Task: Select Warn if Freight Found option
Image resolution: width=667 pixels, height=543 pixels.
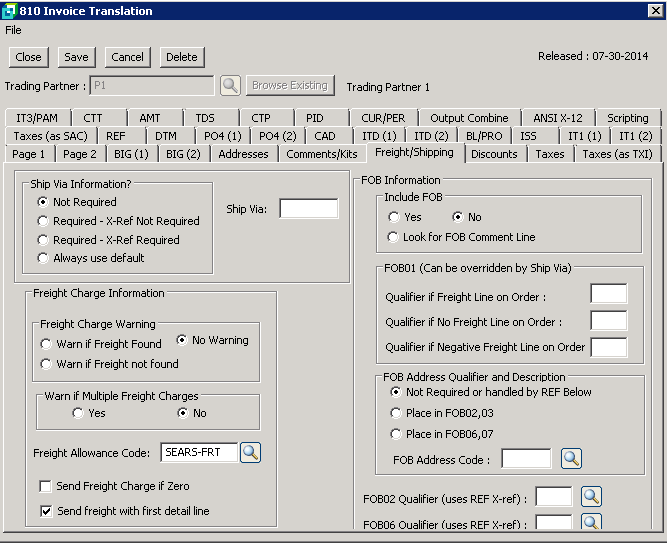Action: pos(47,344)
